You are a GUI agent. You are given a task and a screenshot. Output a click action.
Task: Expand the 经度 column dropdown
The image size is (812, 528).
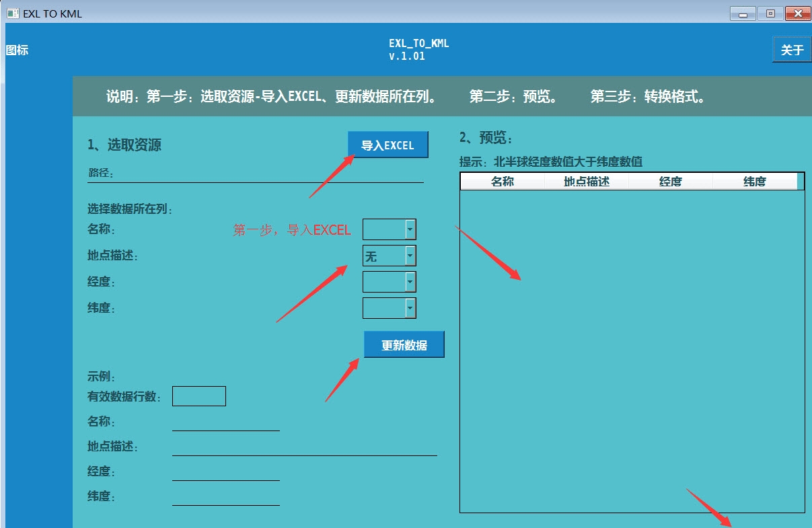[x=410, y=282]
